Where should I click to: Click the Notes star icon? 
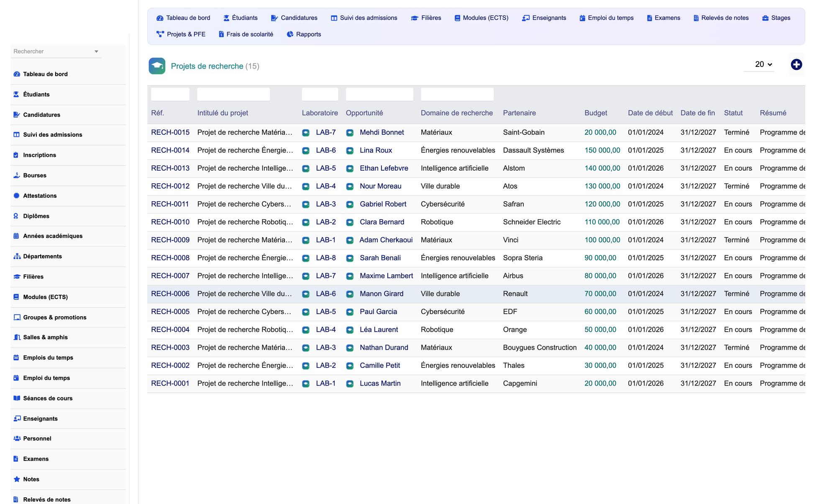17,479
